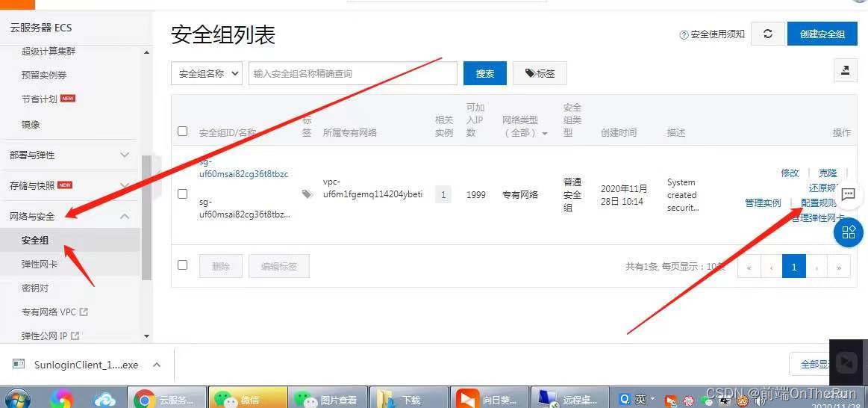Click the previous-page ‹ pagination button
The height and width of the screenshot is (408, 868).
(771, 267)
